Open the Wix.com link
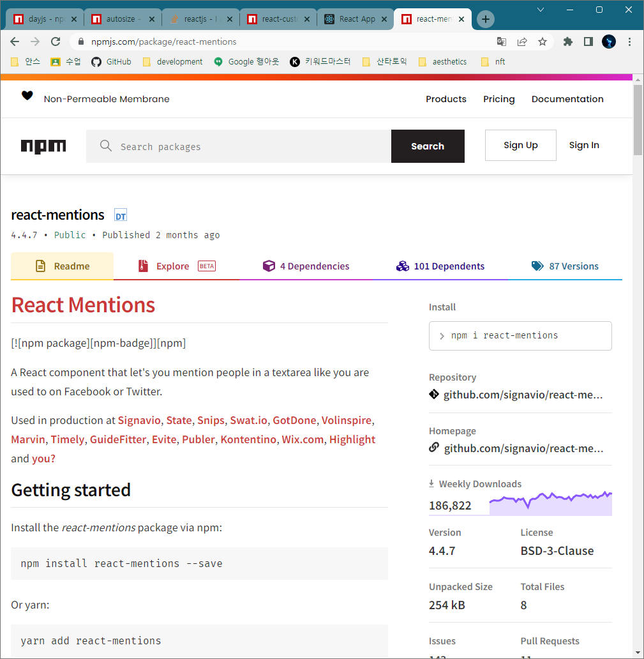Screen dimensions: 644x659 tap(303, 439)
